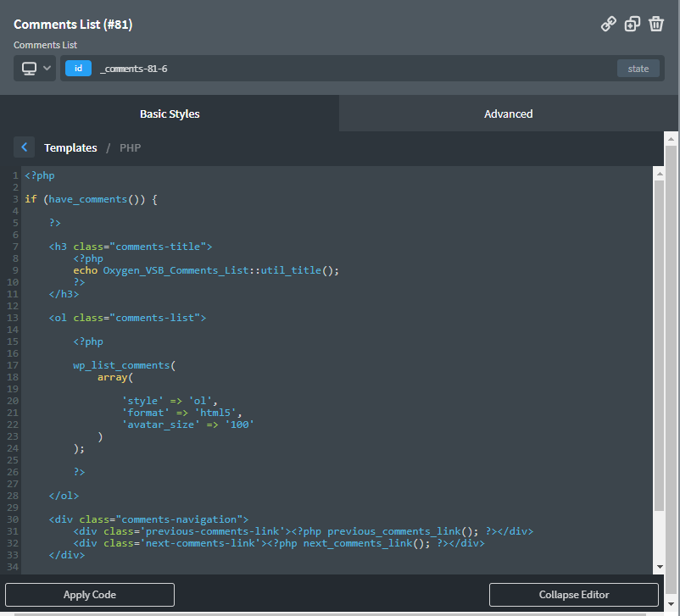The width and height of the screenshot is (680, 616).
Task: Apply Code button
Action: [x=90, y=594]
